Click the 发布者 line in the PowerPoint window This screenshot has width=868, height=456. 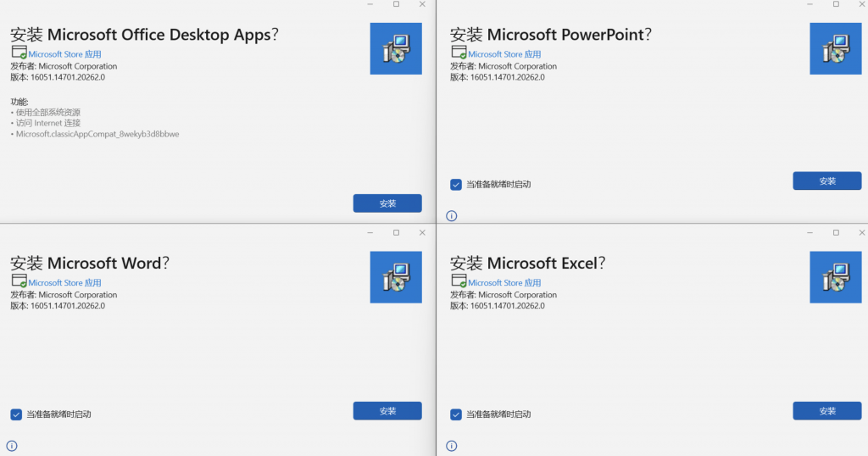(504, 66)
